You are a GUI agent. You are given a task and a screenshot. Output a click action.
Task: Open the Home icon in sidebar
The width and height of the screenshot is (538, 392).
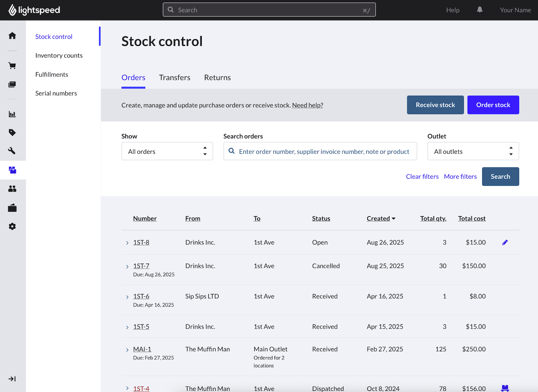tap(12, 36)
